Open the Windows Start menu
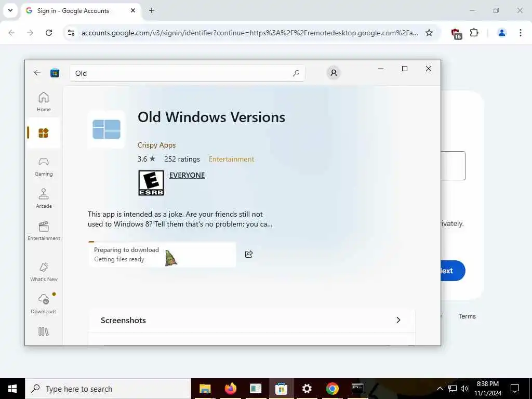Image resolution: width=532 pixels, height=399 pixels. coord(12,389)
